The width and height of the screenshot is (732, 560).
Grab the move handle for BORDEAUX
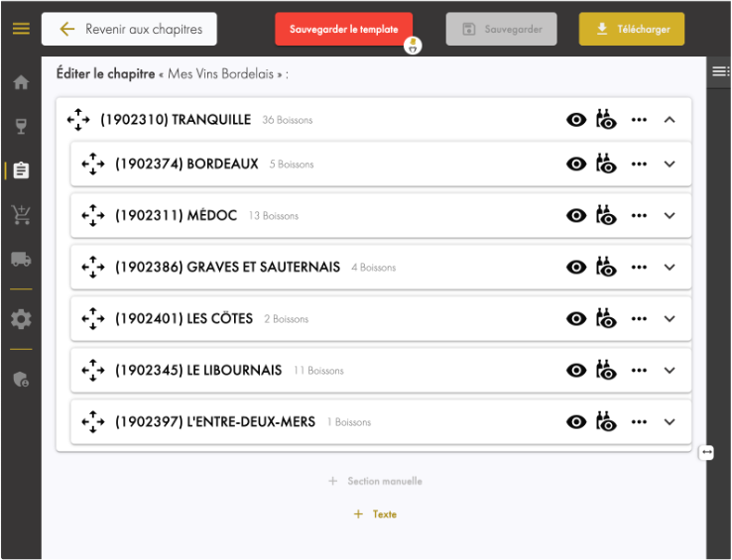(93, 165)
